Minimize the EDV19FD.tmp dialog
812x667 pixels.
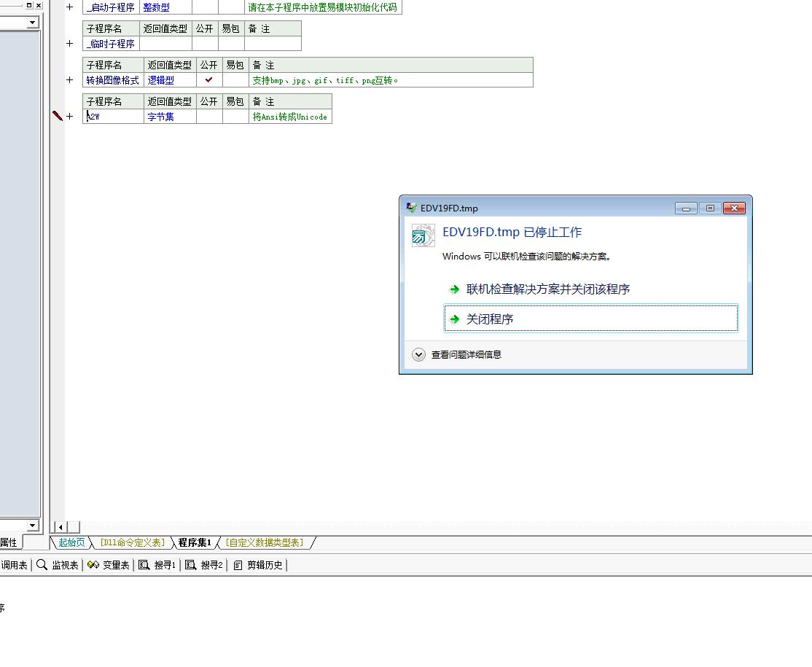click(x=686, y=208)
